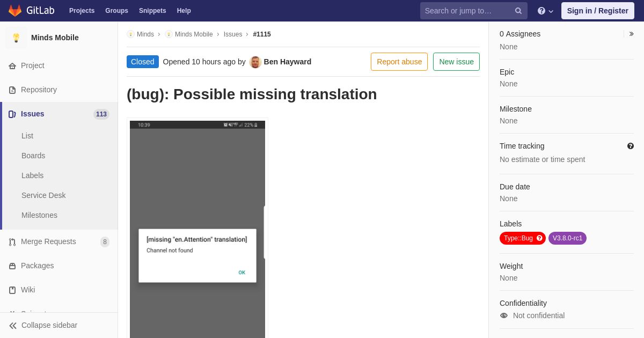
Task: Click the 0 Assignees heading
Action: pos(520,34)
